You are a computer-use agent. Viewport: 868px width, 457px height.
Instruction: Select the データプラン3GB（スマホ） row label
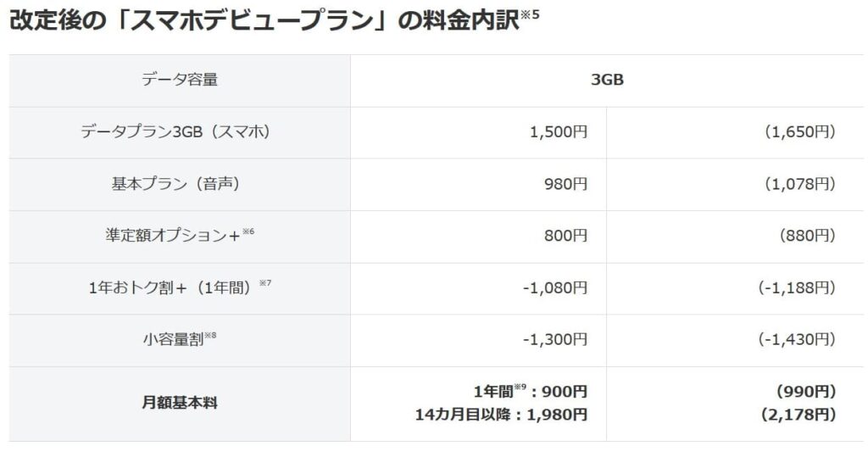coord(179,132)
